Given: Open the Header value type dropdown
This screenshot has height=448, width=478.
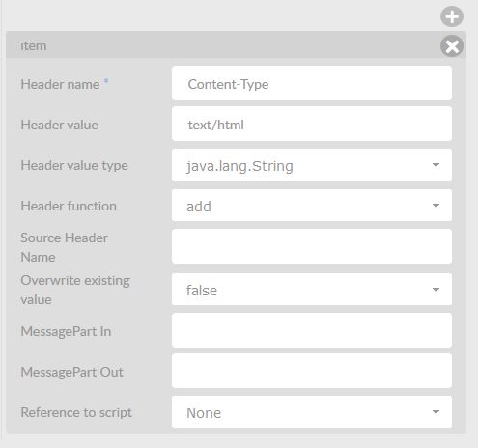Looking at the screenshot, I should 312,165.
